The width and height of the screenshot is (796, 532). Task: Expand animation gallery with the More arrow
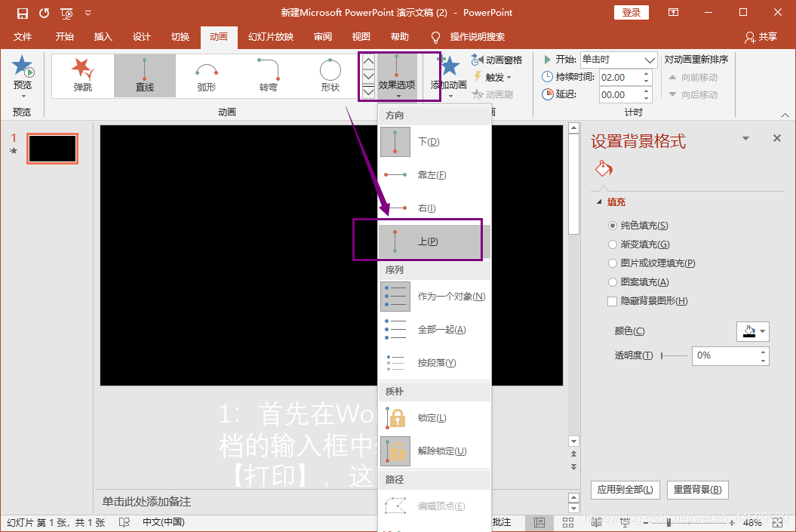pos(368,92)
